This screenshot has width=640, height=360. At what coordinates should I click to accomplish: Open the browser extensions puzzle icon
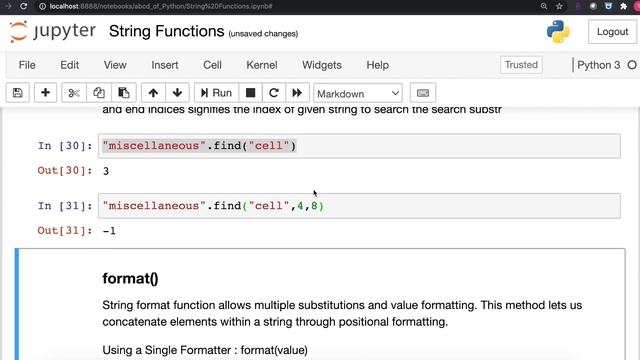(x=623, y=6)
